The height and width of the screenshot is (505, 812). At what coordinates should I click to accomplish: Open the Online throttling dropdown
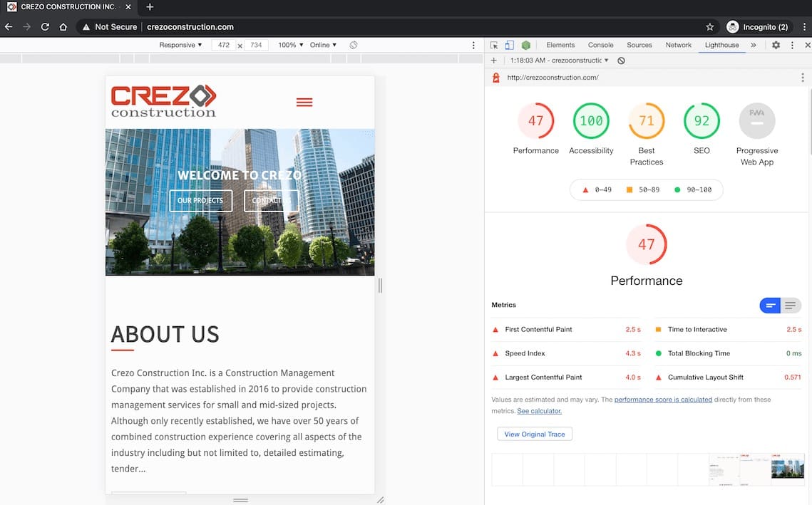323,45
